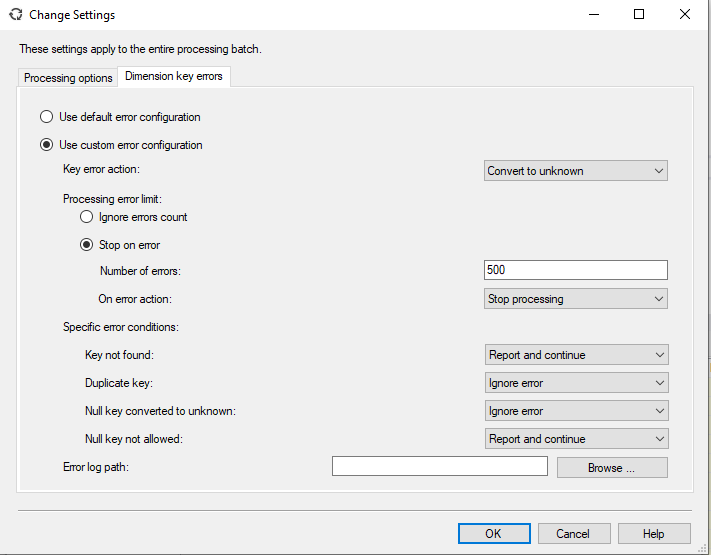The height and width of the screenshot is (555, 711).
Task: Open the Key not found dropdown
Action: (576, 355)
